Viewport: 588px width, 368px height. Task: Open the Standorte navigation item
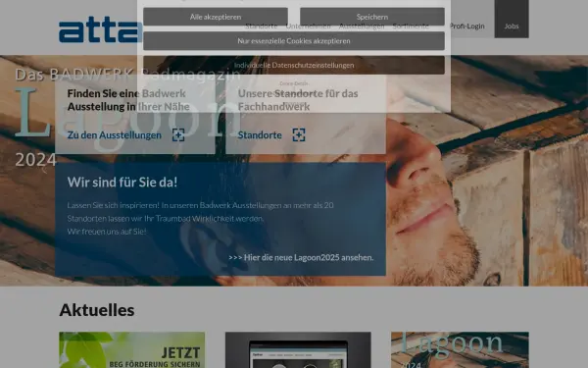click(262, 26)
